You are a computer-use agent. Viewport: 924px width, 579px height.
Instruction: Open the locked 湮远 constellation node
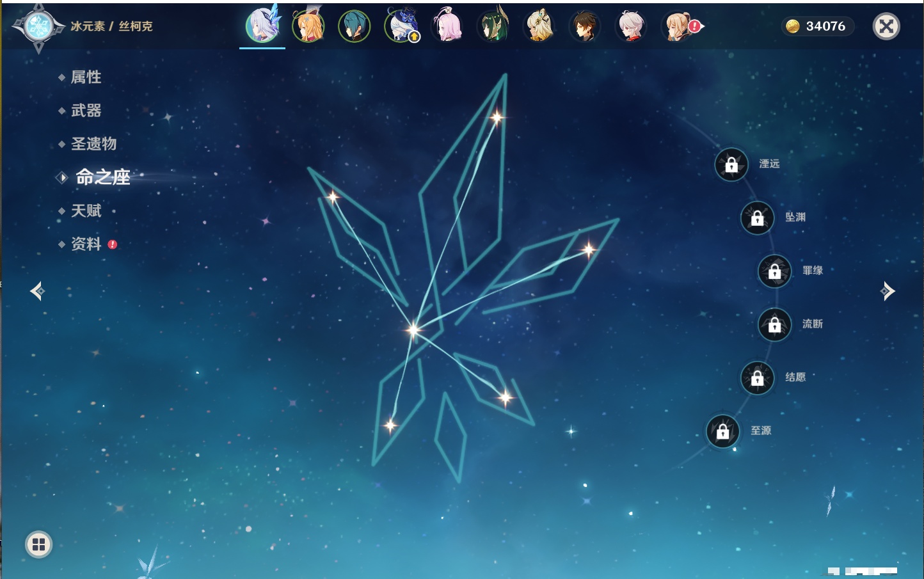[x=731, y=164]
